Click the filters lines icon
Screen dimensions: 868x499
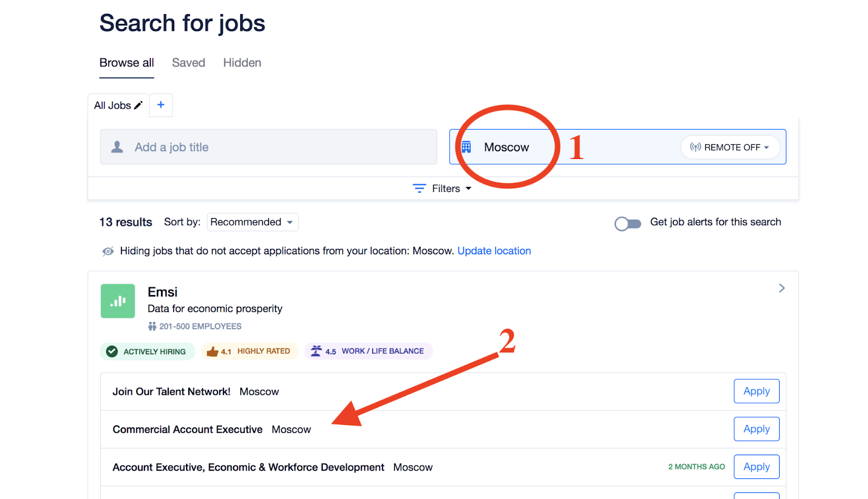click(x=419, y=188)
